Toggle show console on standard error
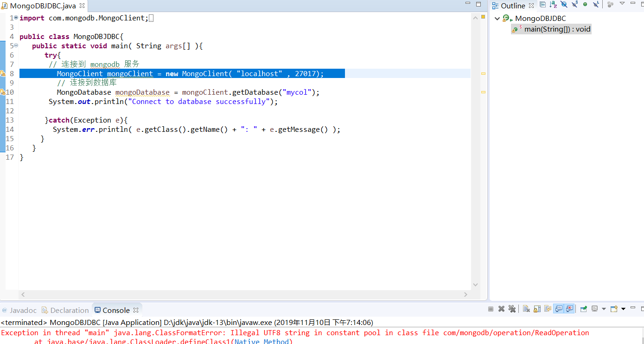Image resolution: width=644 pixels, height=344 pixels. (569, 309)
